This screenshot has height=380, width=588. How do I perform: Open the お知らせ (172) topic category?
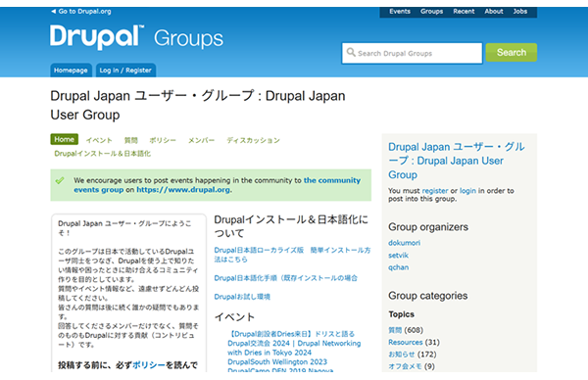pos(402,355)
